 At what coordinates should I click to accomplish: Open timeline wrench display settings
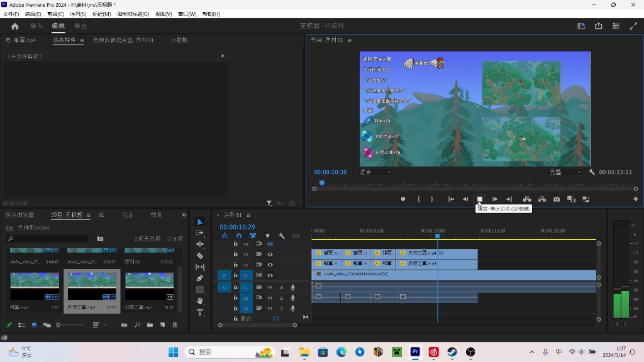(x=282, y=236)
